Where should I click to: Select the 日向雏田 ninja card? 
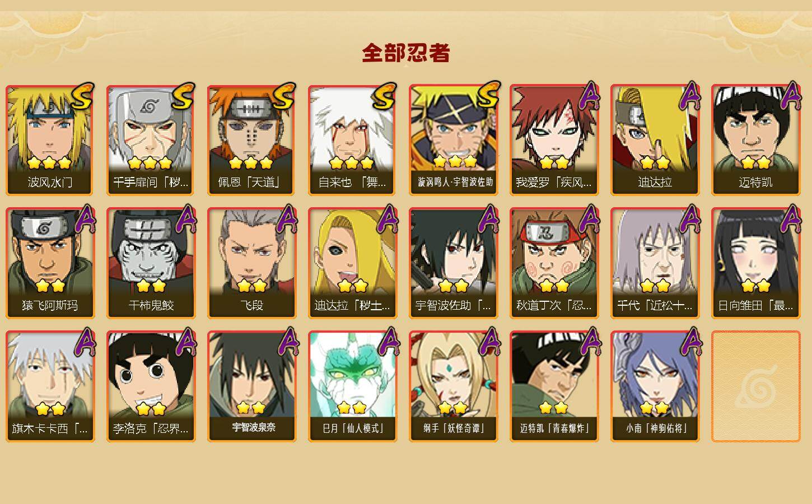(756, 263)
